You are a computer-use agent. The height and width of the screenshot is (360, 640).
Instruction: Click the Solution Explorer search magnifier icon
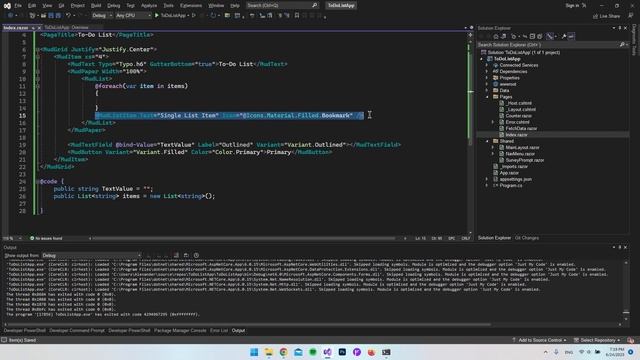pos(622,44)
